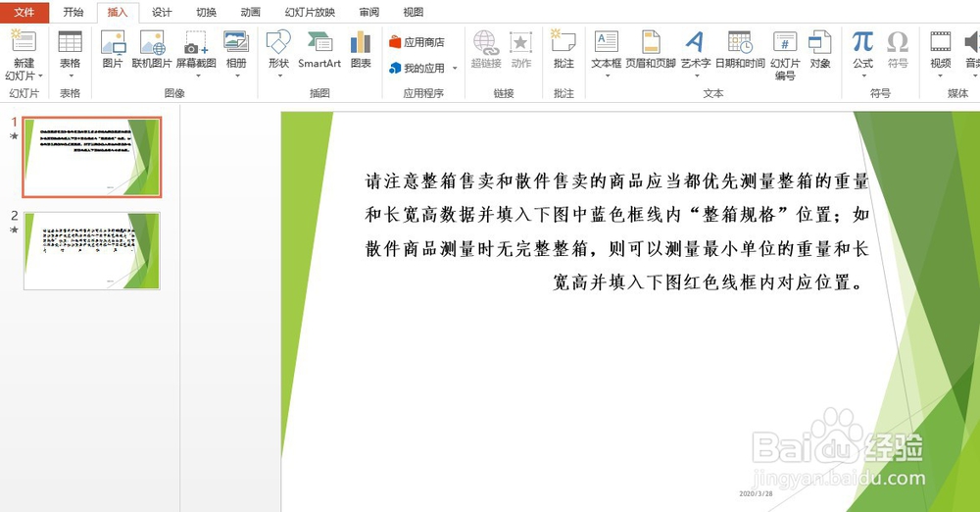Switch to the 设计 (Design) tab
The width and height of the screenshot is (980, 512).
point(162,12)
